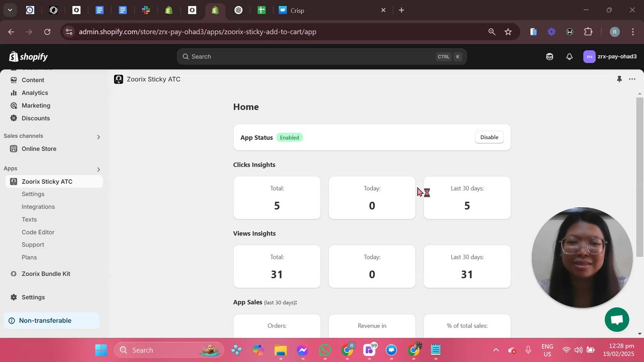
Task: Click the Enabled status badge
Action: (x=289, y=137)
